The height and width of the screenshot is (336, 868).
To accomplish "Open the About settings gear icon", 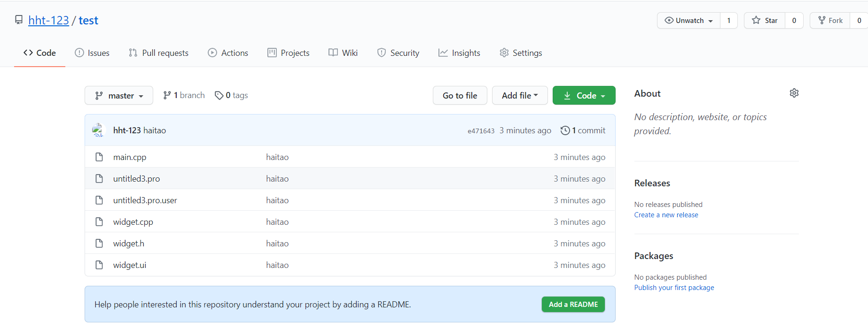I will point(794,93).
